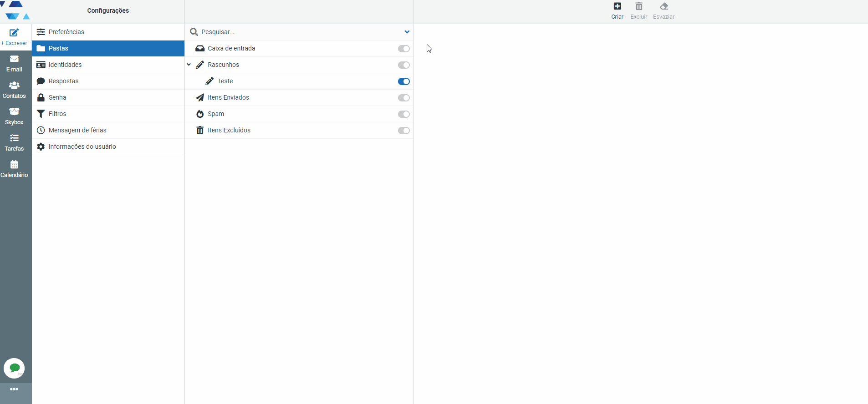Click the Teste subfolder pencil icon
Image resolution: width=868 pixels, height=404 pixels.
pyautogui.click(x=209, y=81)
